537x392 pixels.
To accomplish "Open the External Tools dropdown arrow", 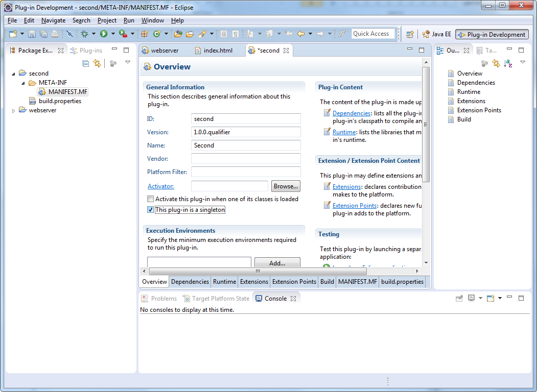I will pyautogui.click(x=132, y=34).
